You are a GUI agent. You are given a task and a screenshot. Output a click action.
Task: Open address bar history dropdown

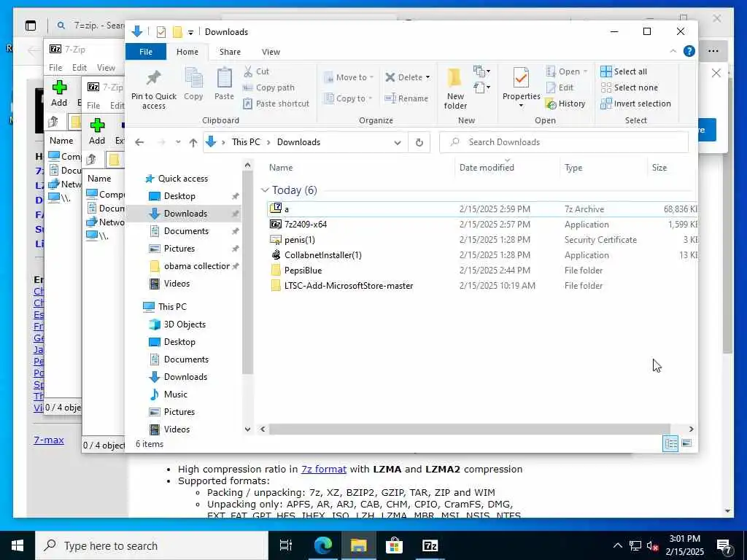[398, 142]
